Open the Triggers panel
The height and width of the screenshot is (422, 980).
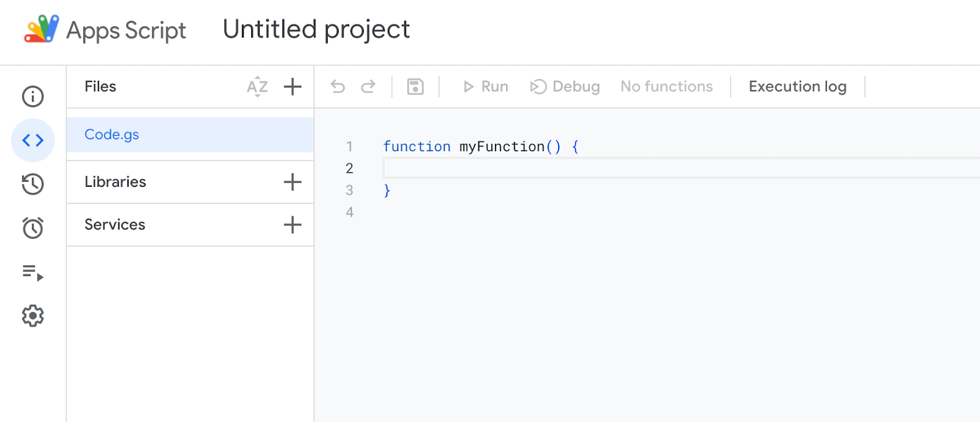pos(32,228)
